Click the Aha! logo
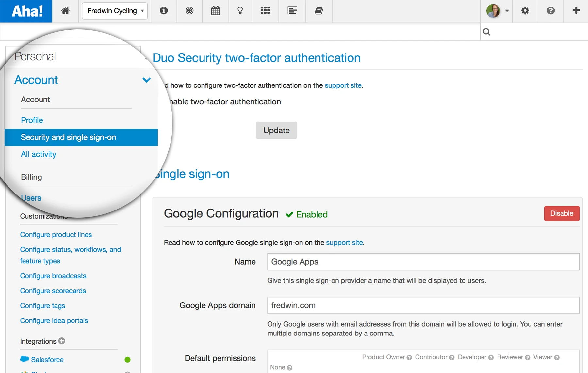 pyautogui.click(x=26, y=11)
